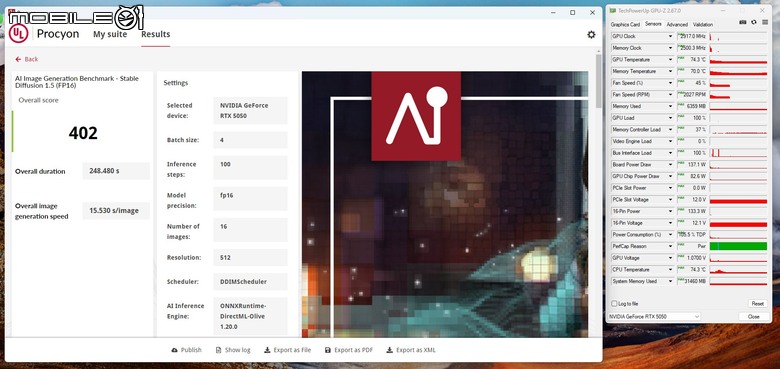Open Memory Clock sensor dropdown
Image resolution: width=780 pixels, height=369 pixels.
tap(671, 48)
